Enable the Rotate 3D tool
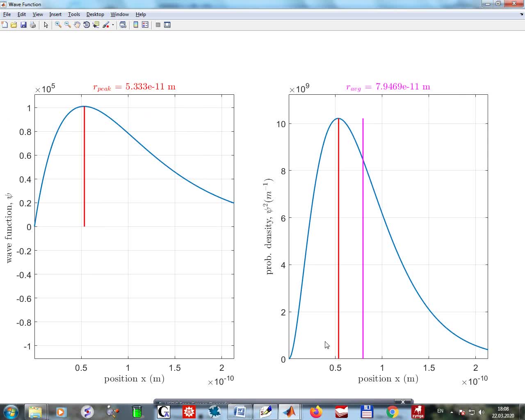 point(87,25)
